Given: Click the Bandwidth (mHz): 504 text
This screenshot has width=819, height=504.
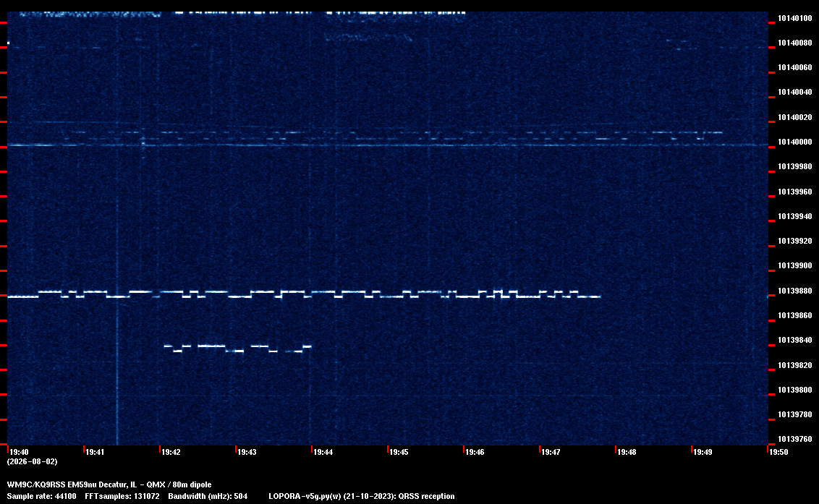Looking at the screenshot, I should point(208,496).
